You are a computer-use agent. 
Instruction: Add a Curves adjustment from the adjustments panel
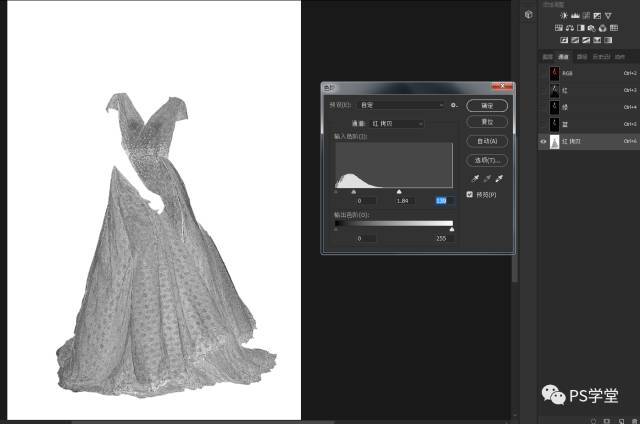[586, 16]
